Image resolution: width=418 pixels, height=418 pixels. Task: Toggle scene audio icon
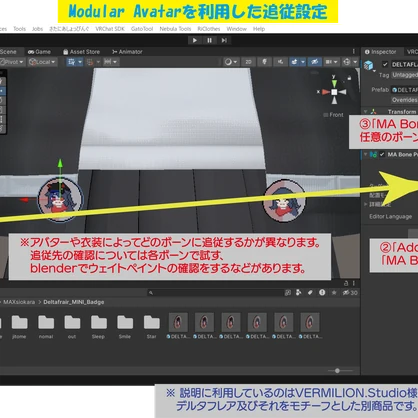(x=280, y=62)
